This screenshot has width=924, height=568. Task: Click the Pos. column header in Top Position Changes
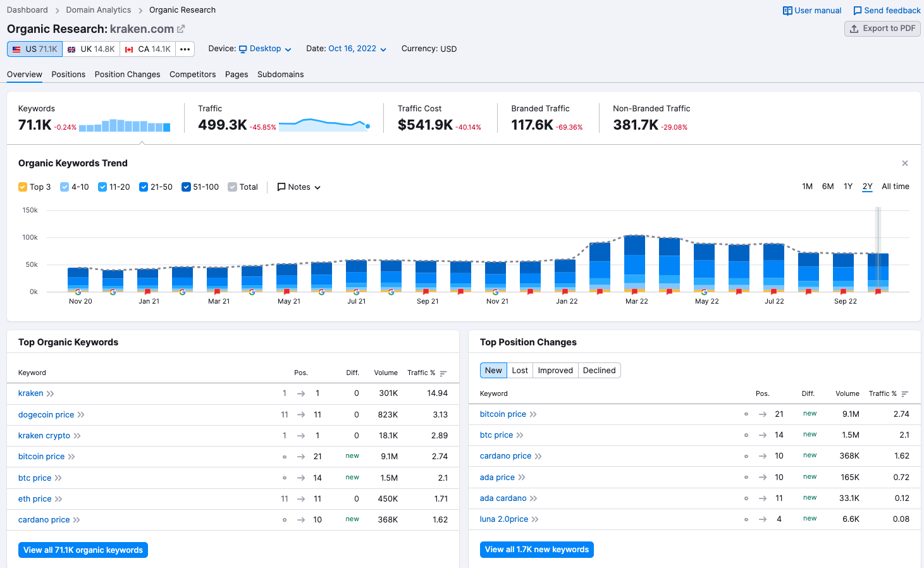pos(763,394)
